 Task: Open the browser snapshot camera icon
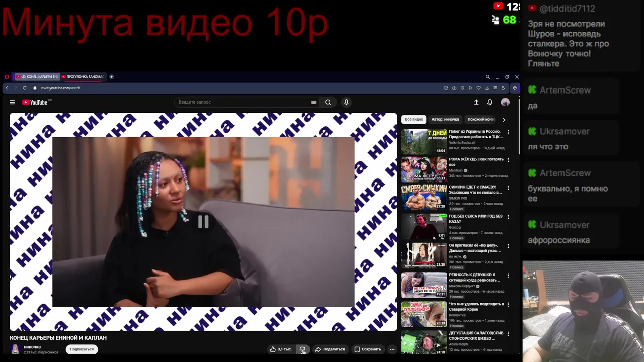pyautogui.click(x=454, y=88)
